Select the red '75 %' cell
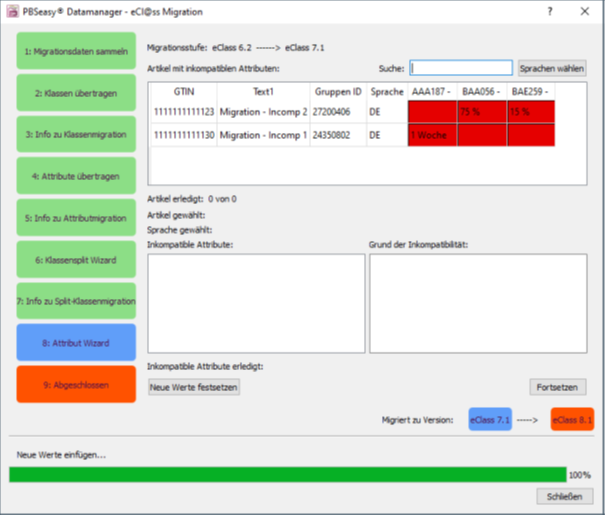Screen dimensions: 605x515 (482, 112)
